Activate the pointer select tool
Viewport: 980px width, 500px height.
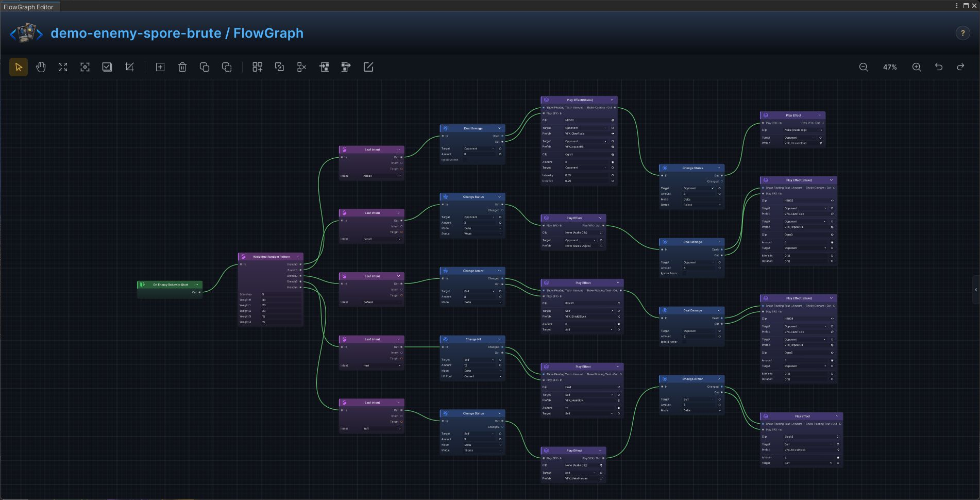tap(19, 67)
